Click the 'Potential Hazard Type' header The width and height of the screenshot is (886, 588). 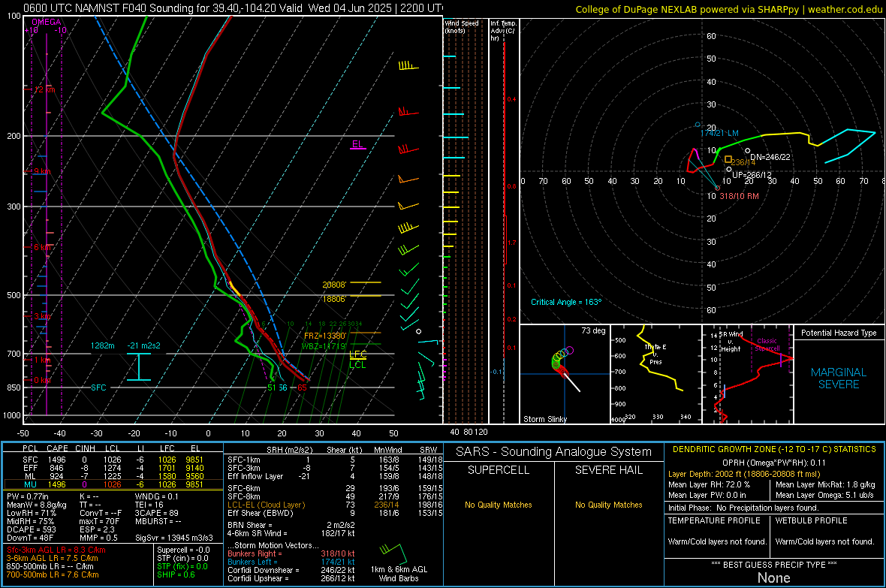coord(839,333)
